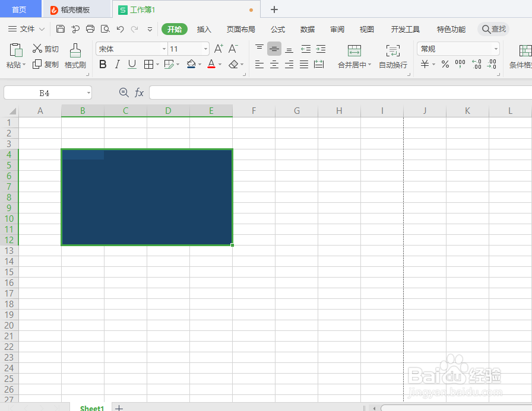Switch to the 页面布局 ribbon tab
This screenshot has width=532, height=411.
tap(241, 30)
